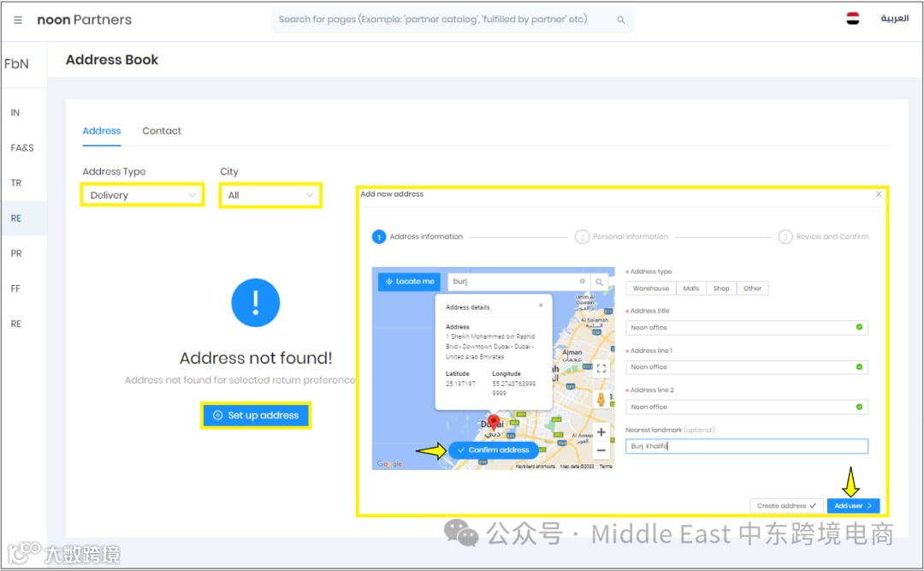The height and width of the screenshot is (571, 924).
Task: Switch to the Contact tab
Action: tap(162, 131)
